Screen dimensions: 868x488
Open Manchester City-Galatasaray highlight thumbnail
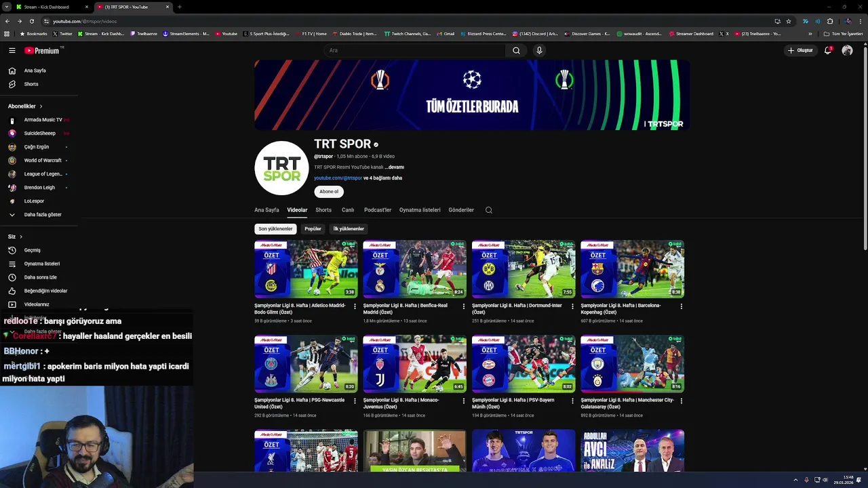tap(632, 364)
